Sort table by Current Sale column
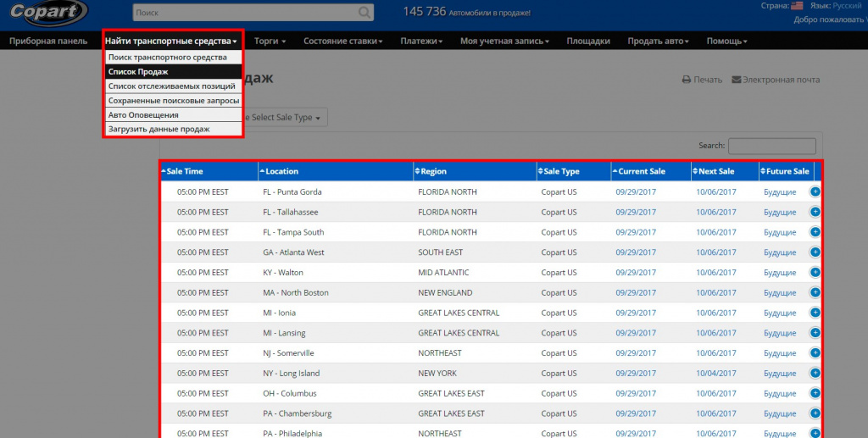 [651, 171]
